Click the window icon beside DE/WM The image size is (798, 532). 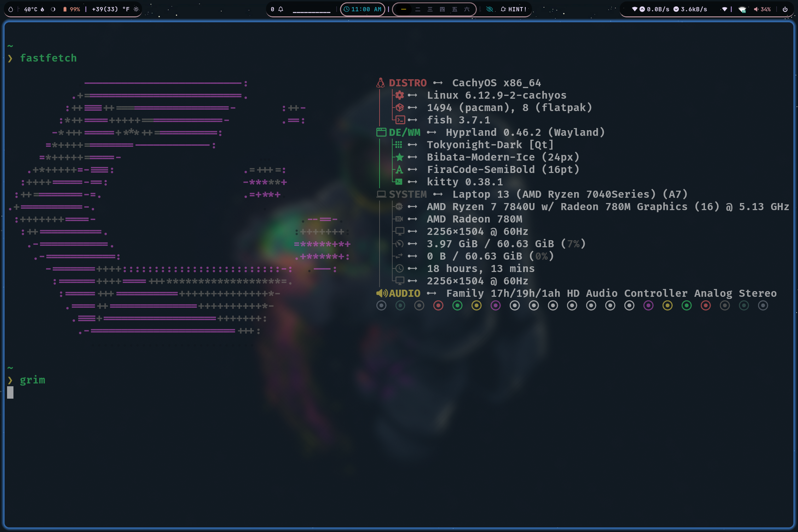(x=381, y=132)
